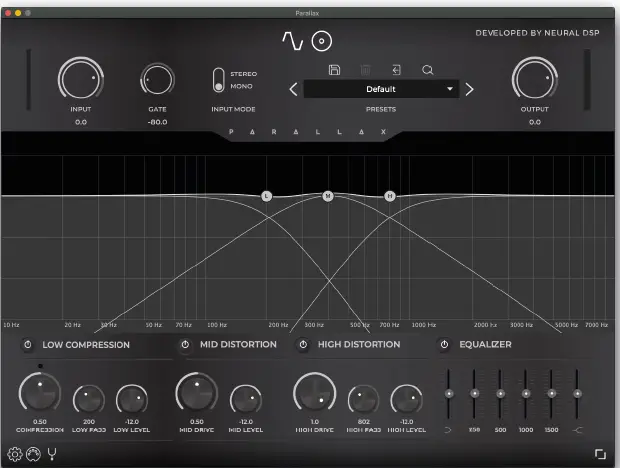Toggle the Low Compression power button
The width and height of the screenshot is (620, 468).
coord(28,345)
